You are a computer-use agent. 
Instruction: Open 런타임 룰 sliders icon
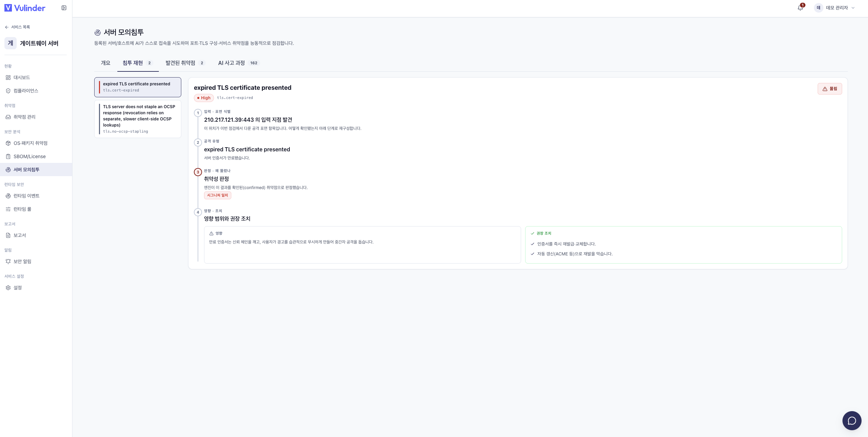pos(8,209)
